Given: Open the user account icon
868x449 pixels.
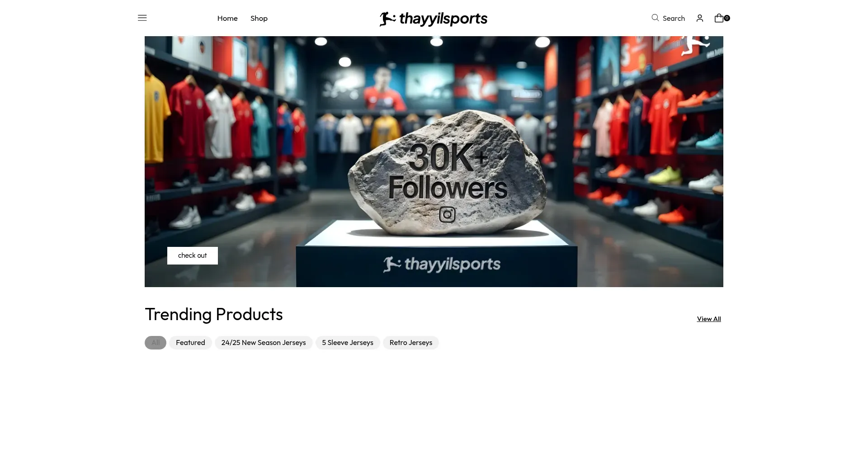Looking at the screenshot, I should pyautogui.click(x=700, y=18).
